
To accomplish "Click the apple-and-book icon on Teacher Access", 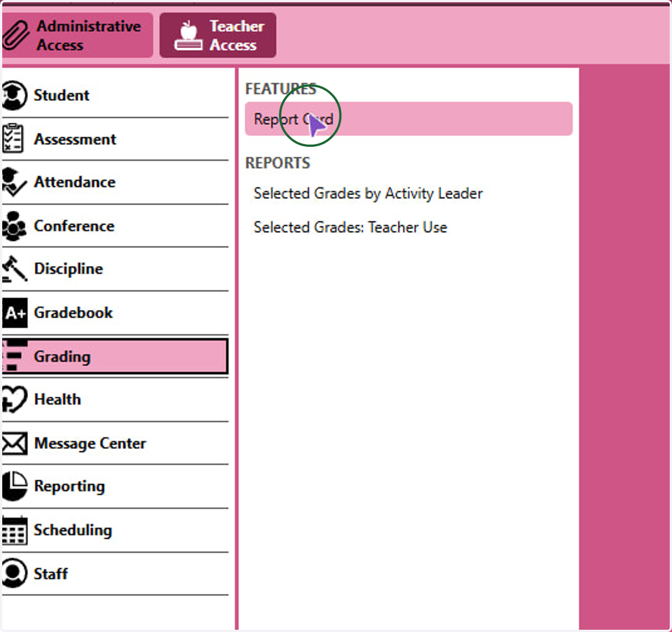I will tap(188, 35).
